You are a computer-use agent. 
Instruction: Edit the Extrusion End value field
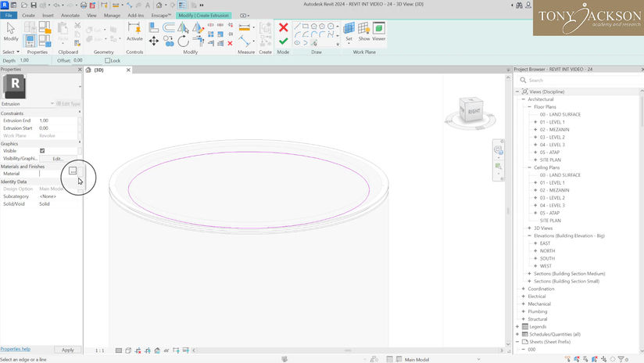(58, 120)
